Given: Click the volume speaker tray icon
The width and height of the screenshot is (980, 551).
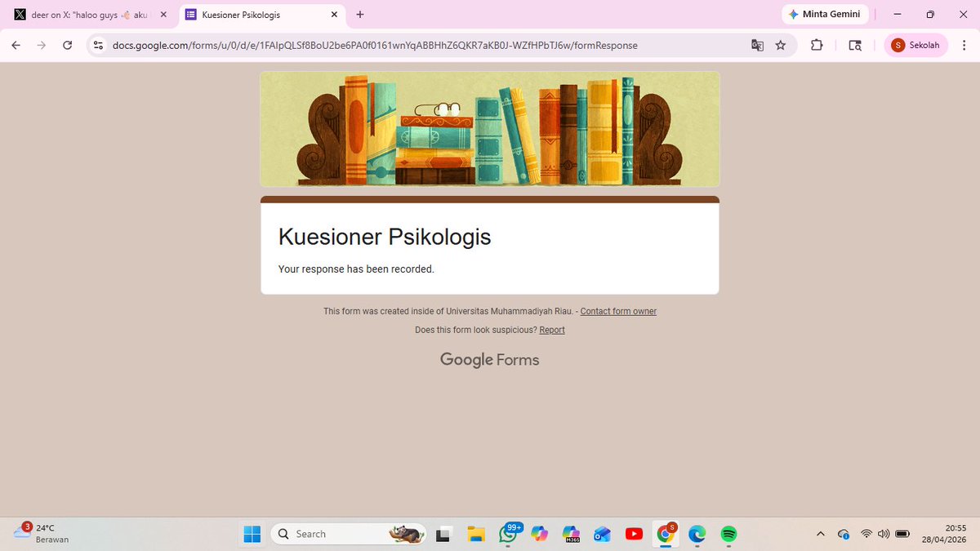Looking at the screenshot, I should [x=883, y=534].
